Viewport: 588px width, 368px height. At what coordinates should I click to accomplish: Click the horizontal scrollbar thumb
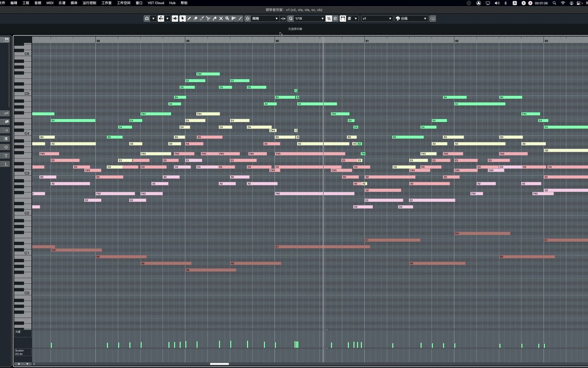pos(219,364)
